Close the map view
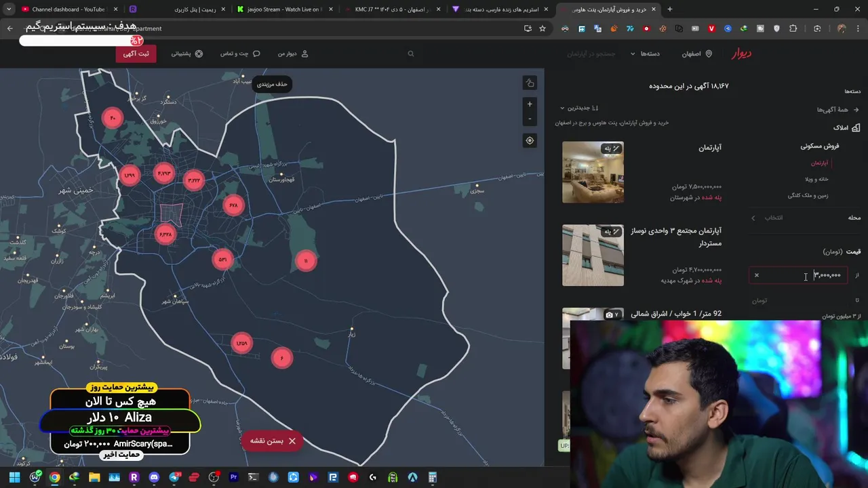The width and height of the screenshot is (868, 488). [x=273, y=441]
